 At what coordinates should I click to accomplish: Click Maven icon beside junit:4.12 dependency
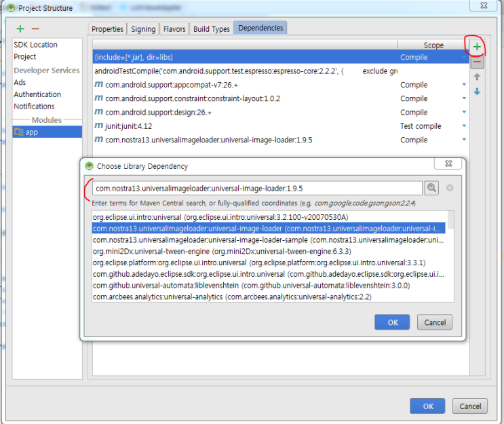point(98,126)
